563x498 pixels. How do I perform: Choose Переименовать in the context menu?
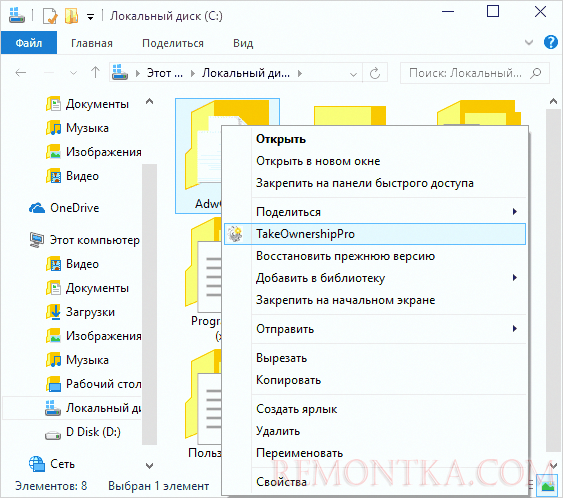375,453
